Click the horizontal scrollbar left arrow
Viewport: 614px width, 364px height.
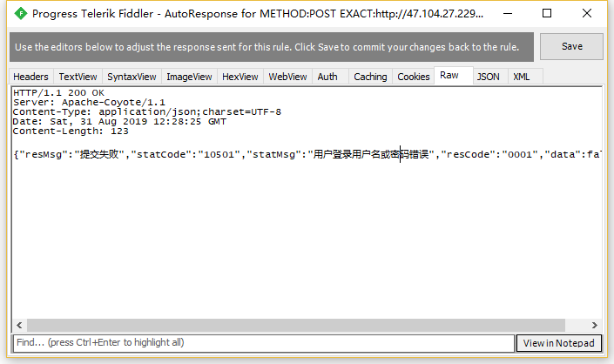point(19,326)
